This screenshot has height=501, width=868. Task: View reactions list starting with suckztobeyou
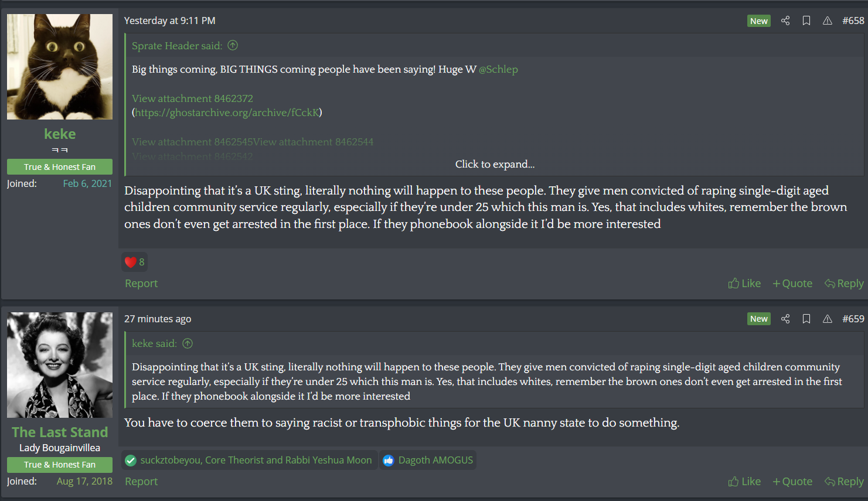[x=249, y=460]
